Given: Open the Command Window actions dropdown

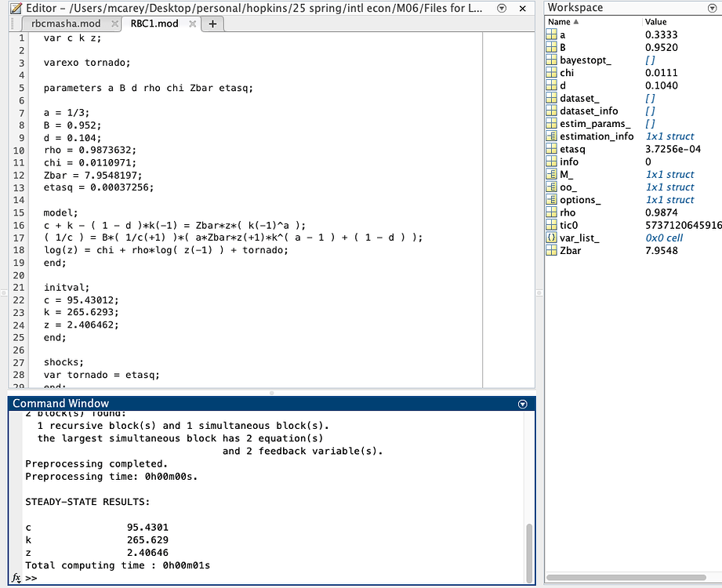Looking at the screenshot, I should [522, 404].
